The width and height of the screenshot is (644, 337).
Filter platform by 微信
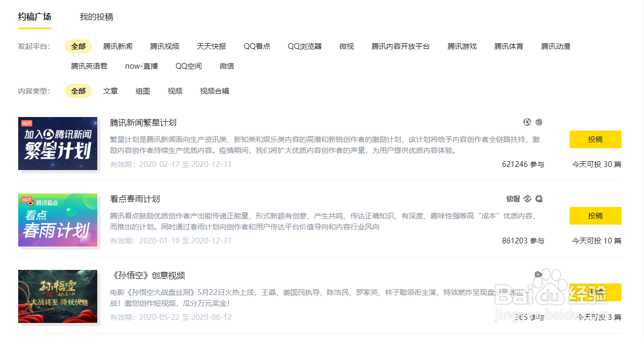(227, 66)
